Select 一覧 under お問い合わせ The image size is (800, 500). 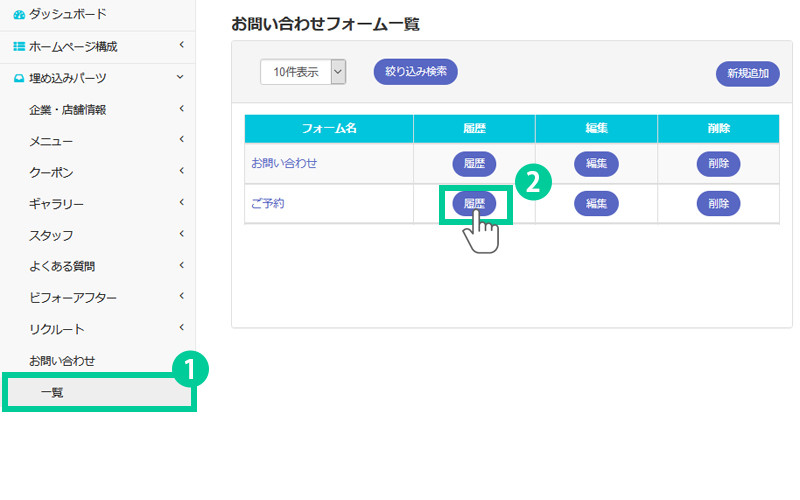(x=52, y=393)
